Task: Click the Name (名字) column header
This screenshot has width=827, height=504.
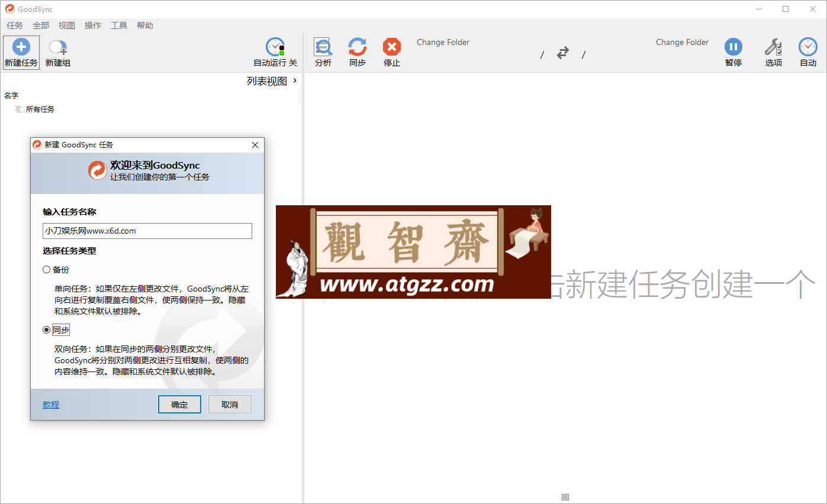Action: [x=11, y=95]
